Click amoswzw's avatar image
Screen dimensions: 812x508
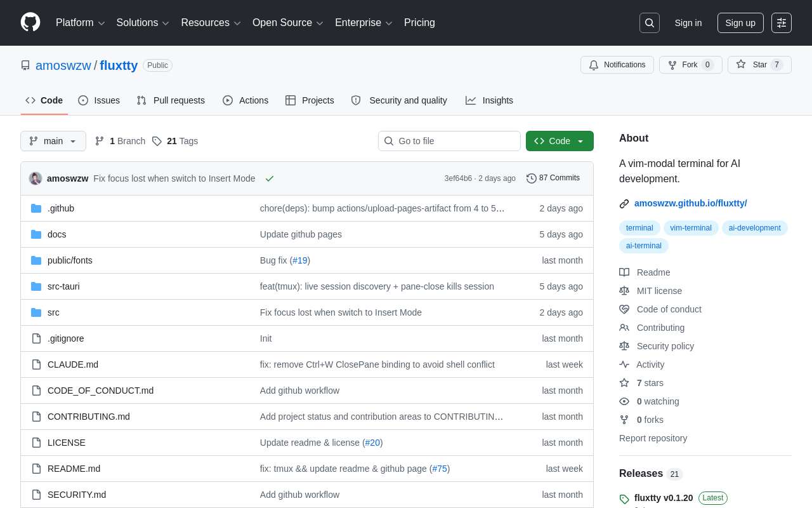point(36,178)
